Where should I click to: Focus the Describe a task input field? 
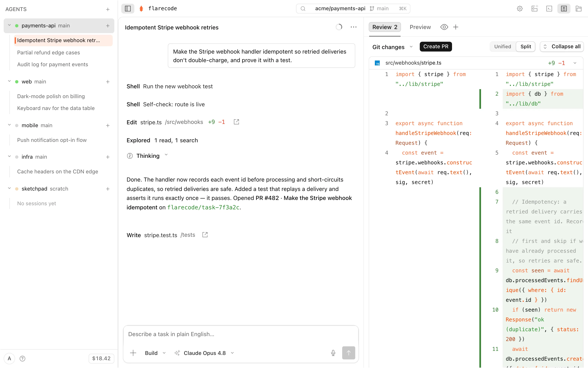coord(241,334)
